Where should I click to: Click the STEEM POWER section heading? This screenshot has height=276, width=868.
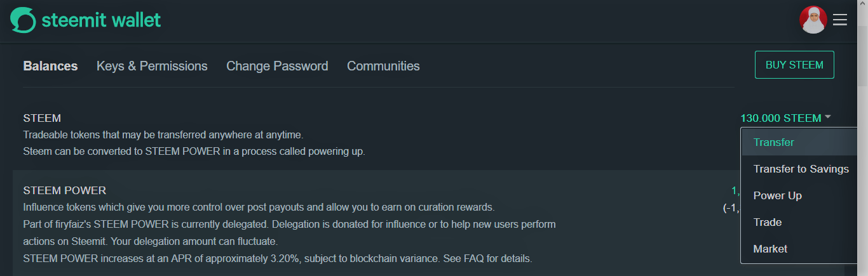65,190
